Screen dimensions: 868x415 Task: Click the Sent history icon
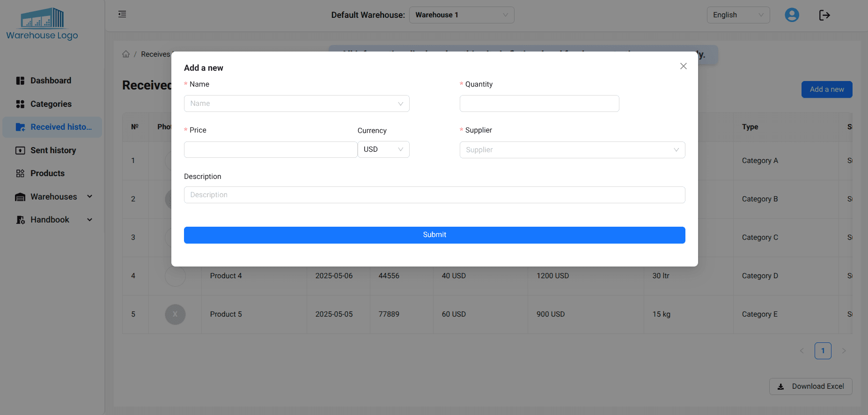pos(20,150)
